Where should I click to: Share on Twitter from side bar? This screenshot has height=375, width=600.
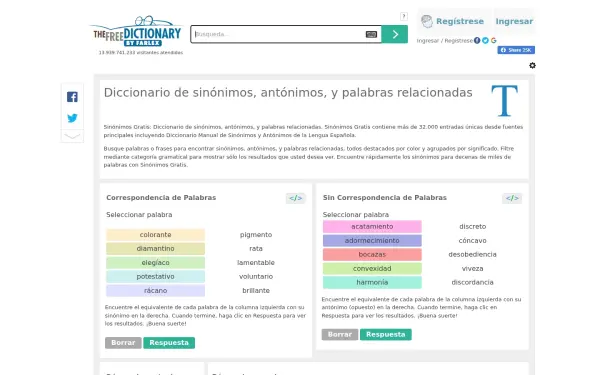click(x=72, y=118)
